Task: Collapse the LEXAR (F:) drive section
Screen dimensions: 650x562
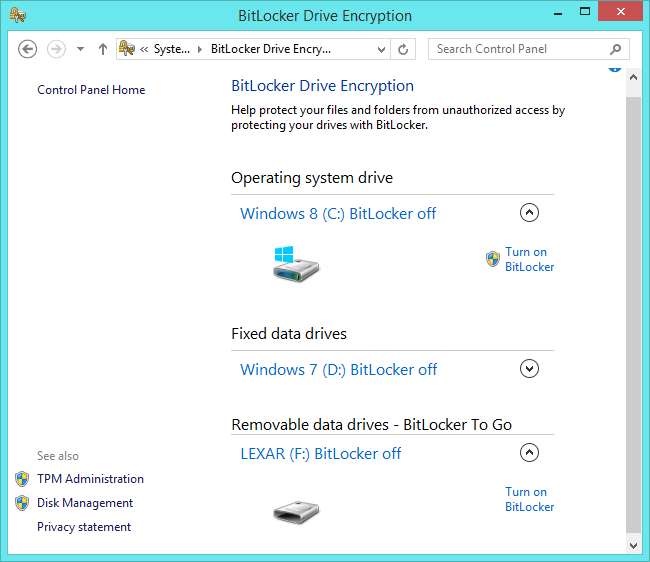Action: point(529,453)
